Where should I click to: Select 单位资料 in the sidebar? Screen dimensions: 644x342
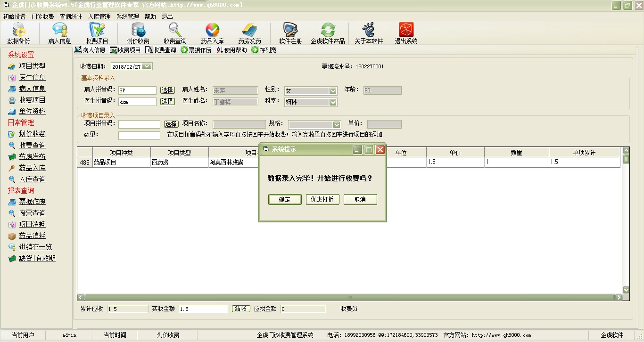pyautogui.click(x=32, y=112)
